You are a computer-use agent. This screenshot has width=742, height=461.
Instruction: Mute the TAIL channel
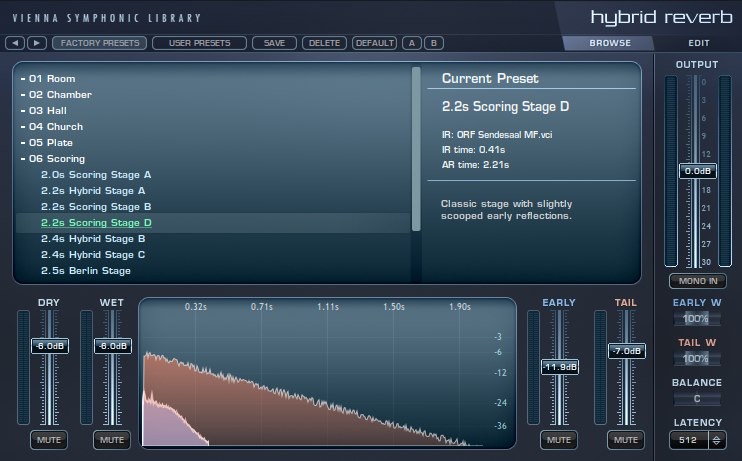626,440
